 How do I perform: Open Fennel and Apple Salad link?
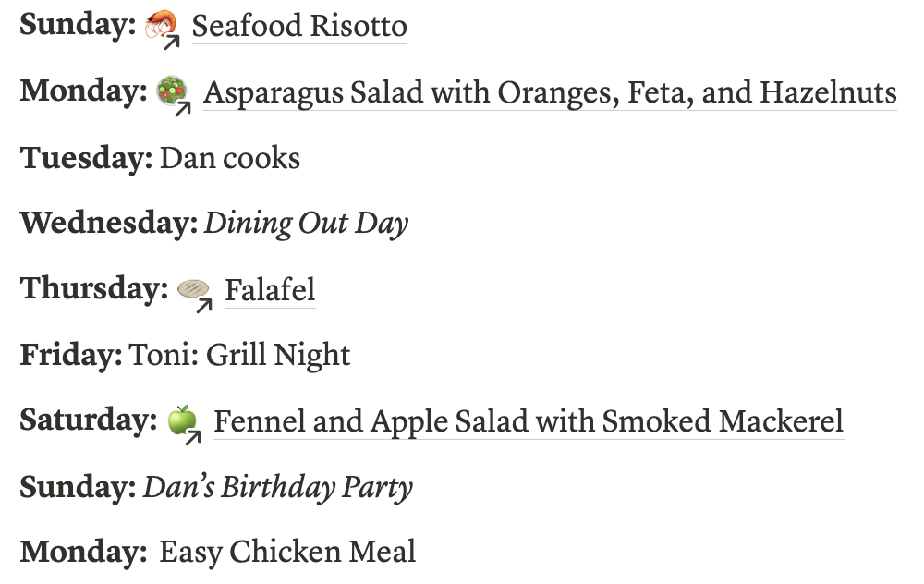[529, 421]
